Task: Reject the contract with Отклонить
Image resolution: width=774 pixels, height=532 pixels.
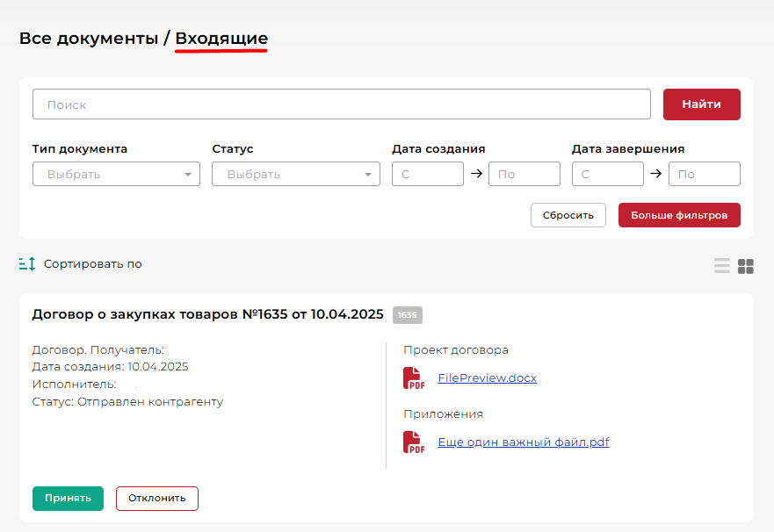Action: (157, 498)
